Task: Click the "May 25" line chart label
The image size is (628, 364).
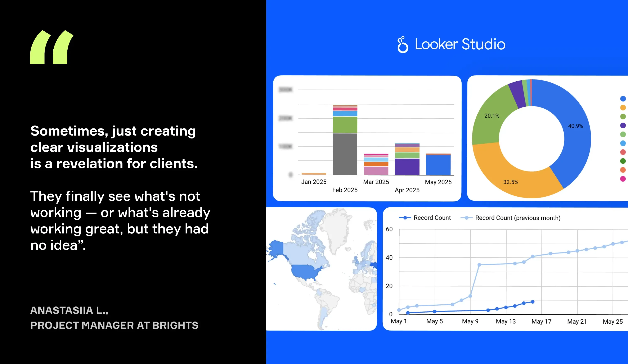Action: pyautogui.click(x=613, y=322)
